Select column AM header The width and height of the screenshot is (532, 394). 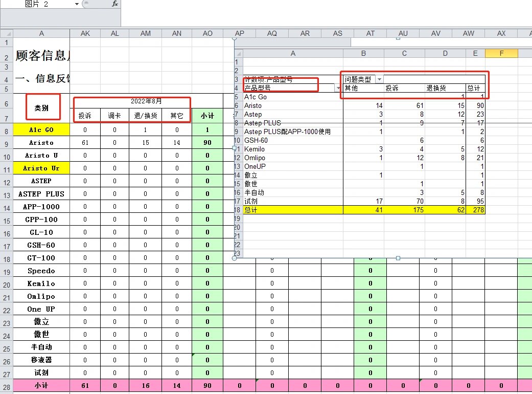(146, 33)
